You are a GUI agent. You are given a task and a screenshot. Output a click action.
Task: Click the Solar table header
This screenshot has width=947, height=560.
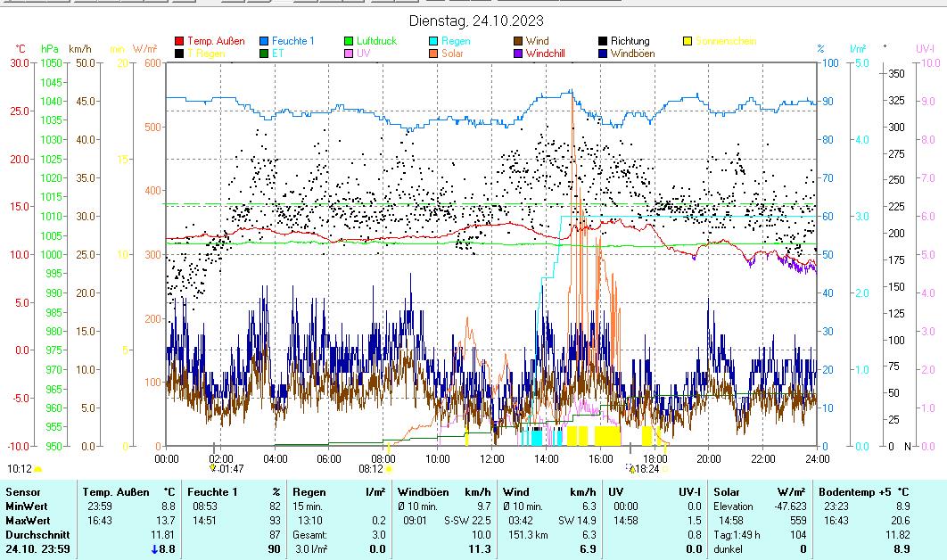pyautogui.click(x=727, y=492)
